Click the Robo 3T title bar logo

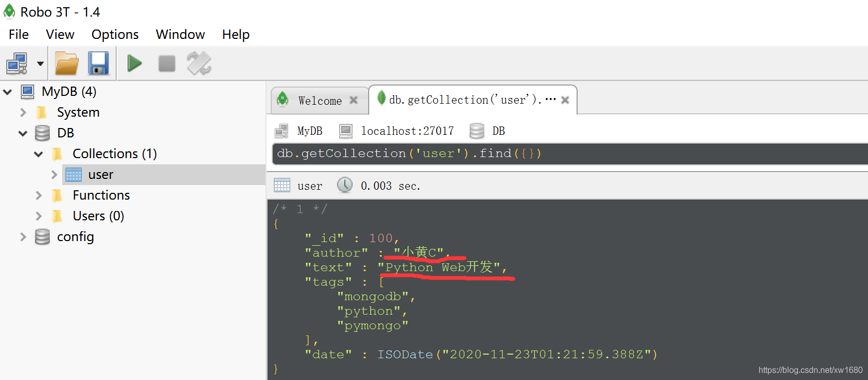point(9,11)
